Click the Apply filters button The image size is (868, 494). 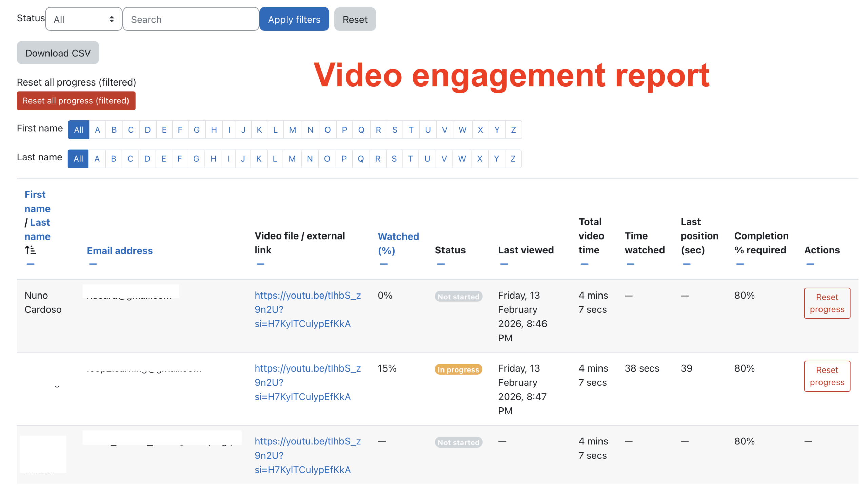294,19
